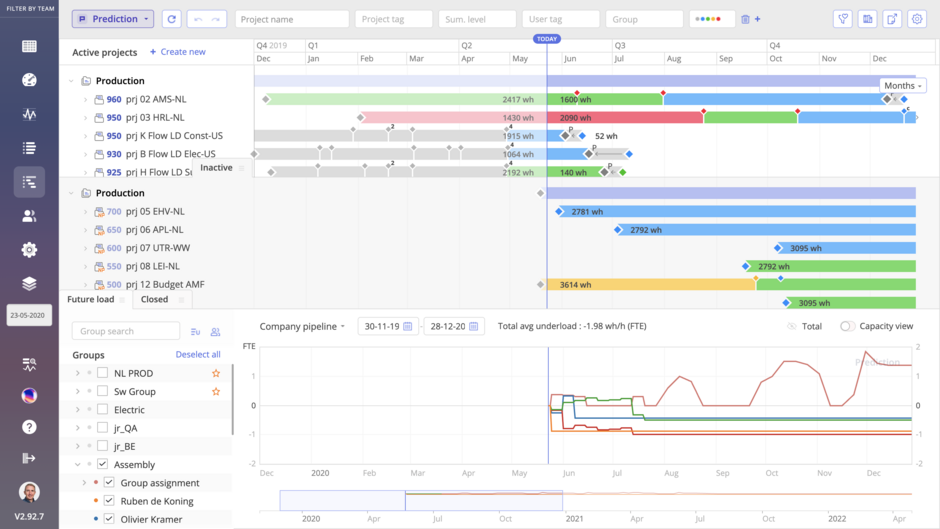Open the filter funnel icon at top right

(x=843, y=19)
